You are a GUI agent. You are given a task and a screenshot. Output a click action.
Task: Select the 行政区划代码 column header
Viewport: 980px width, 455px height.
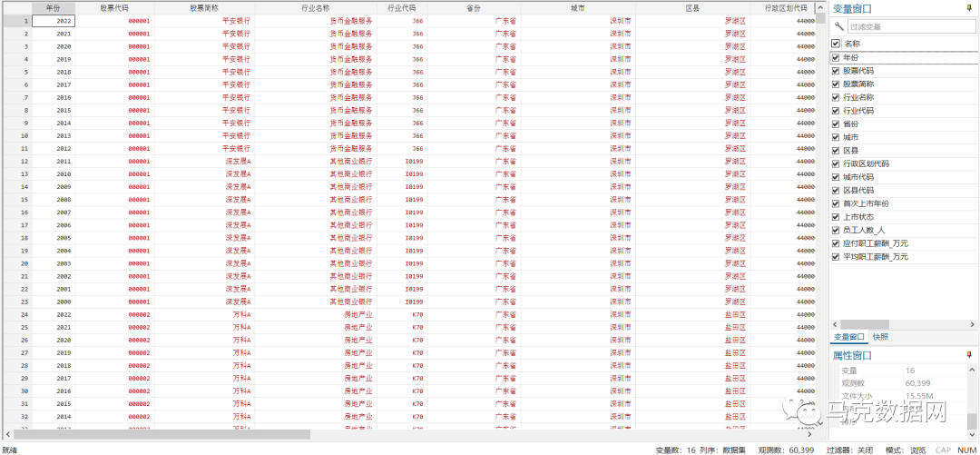point(782,8)
